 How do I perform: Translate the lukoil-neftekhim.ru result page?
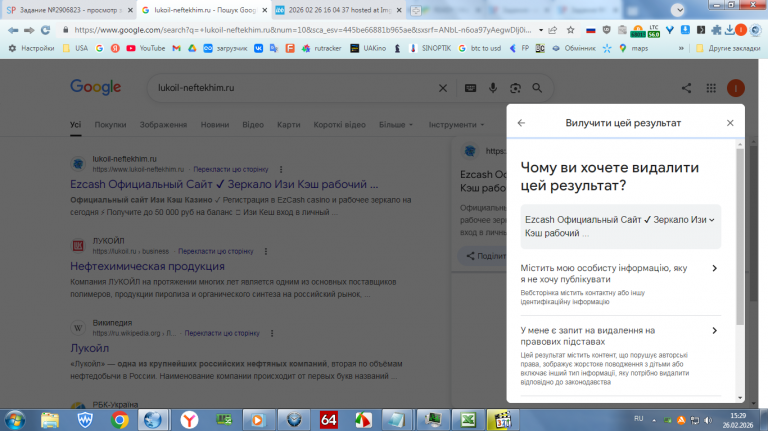pos(231,169)
